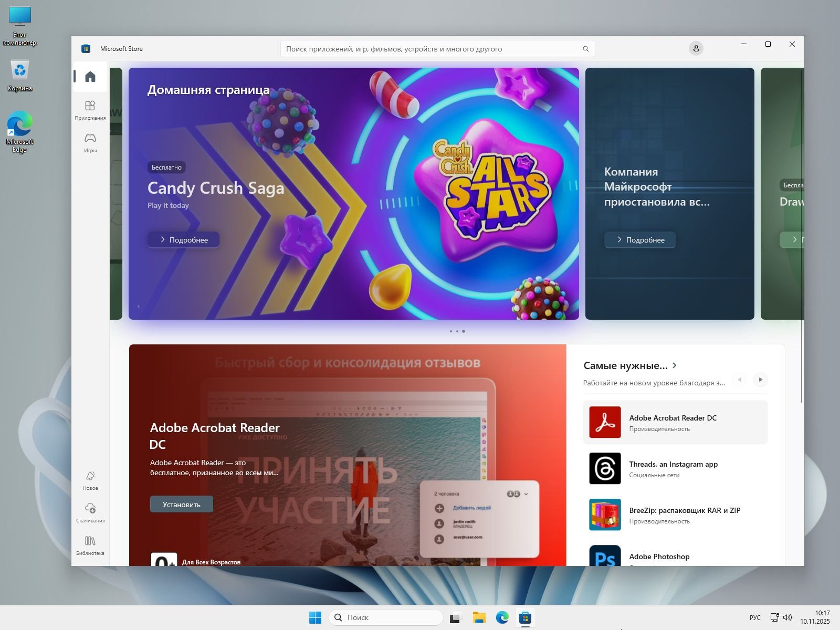Click Подробнее on Candy Crush Saga banner

coord(183,240)
